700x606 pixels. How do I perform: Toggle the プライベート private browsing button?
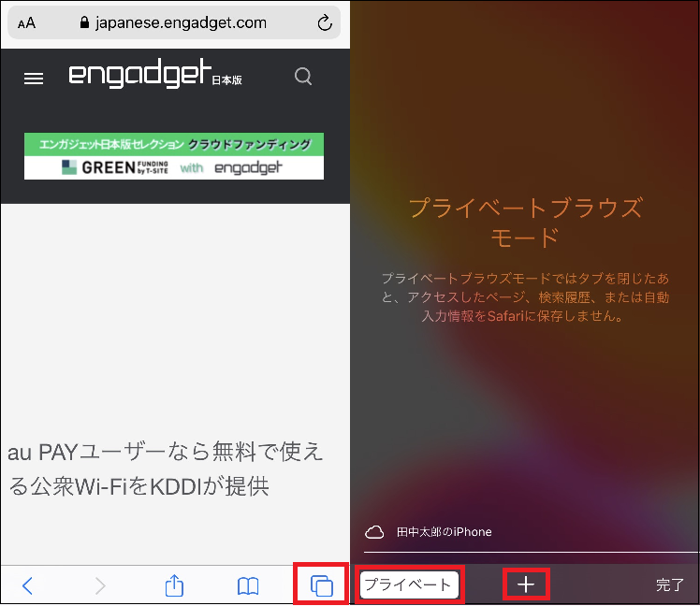pyautogui.click(x=408, y=584)
